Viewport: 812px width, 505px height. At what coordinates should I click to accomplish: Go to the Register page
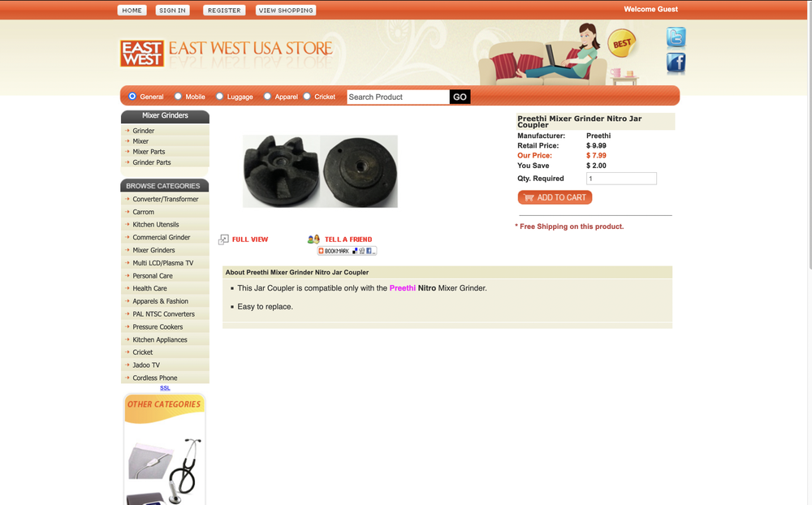tap(224, 10)
